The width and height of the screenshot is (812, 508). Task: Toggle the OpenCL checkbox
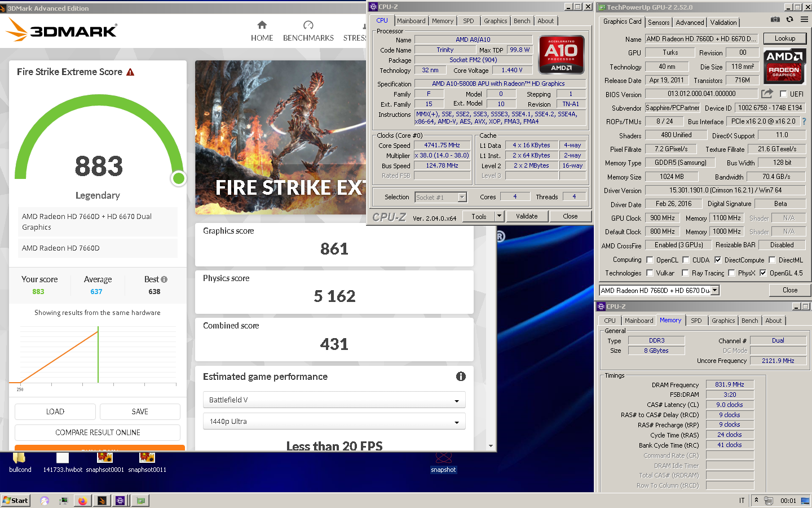click(650, 260)
